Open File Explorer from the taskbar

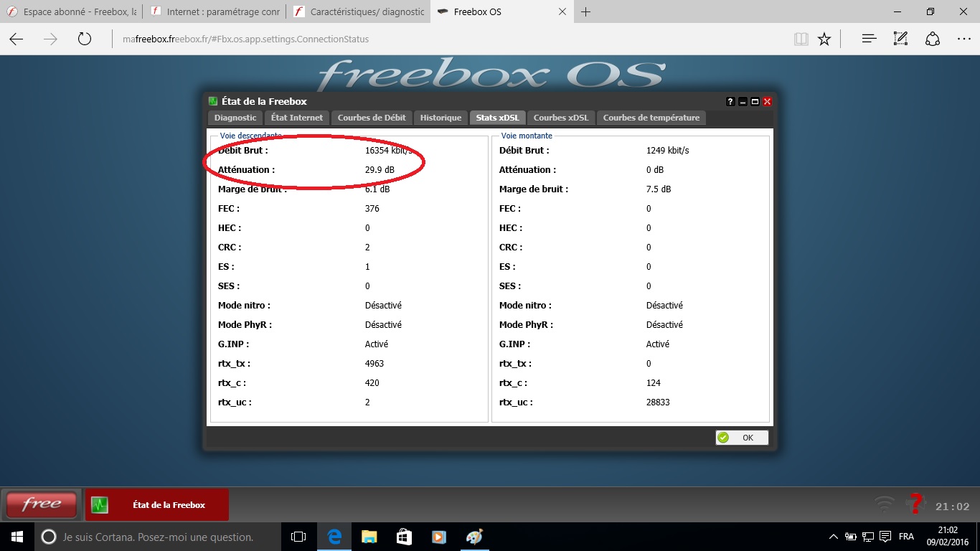369,537
